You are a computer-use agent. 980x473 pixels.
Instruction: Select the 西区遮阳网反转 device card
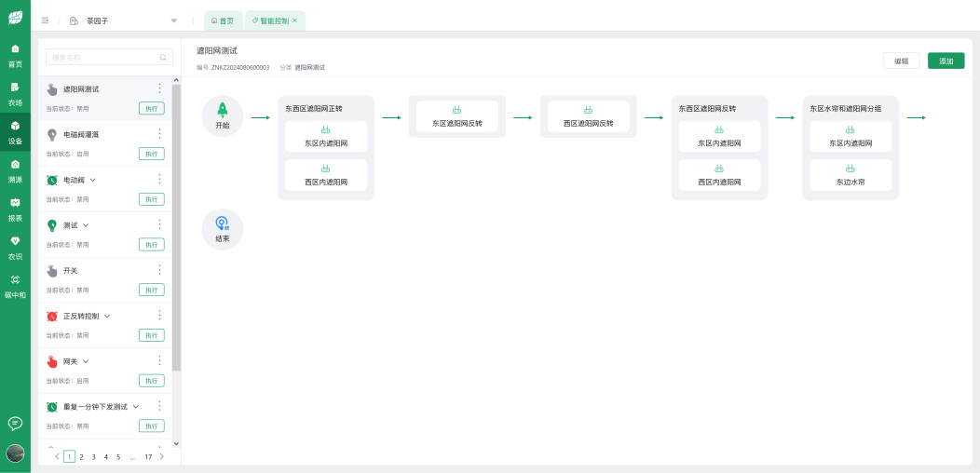coord(588,116)
